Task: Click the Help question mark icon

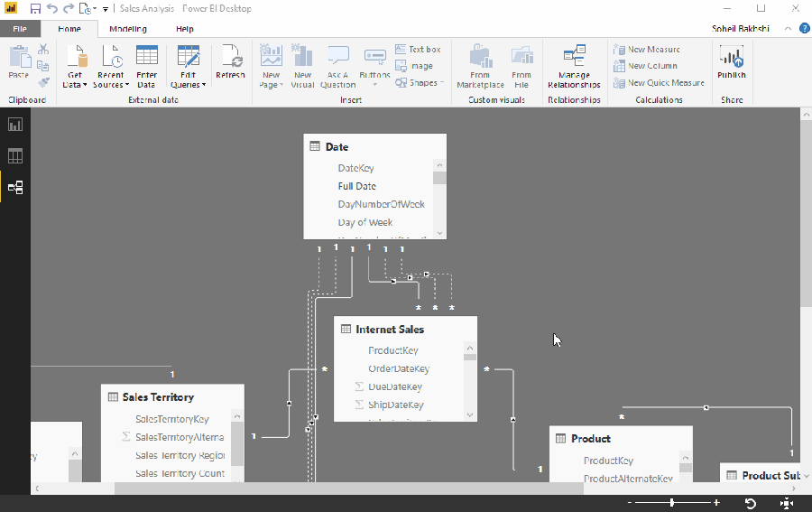Action: coord(804,29)
